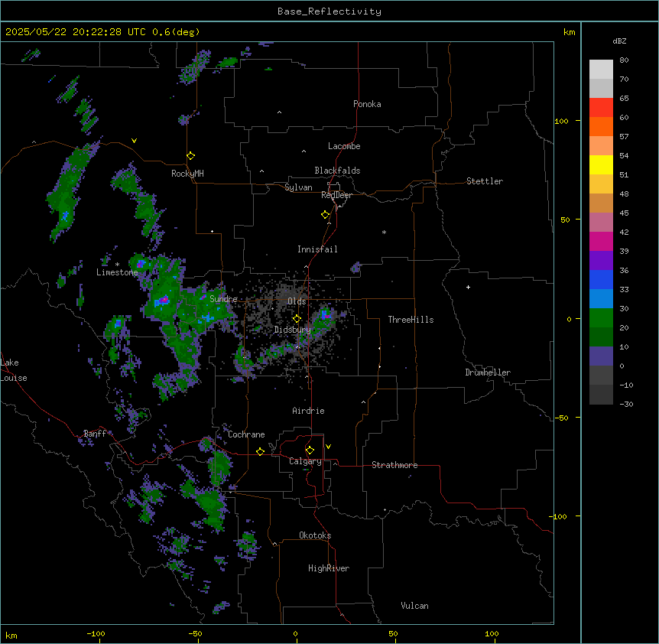
Task: Click the Banff label
Action: 95,434
